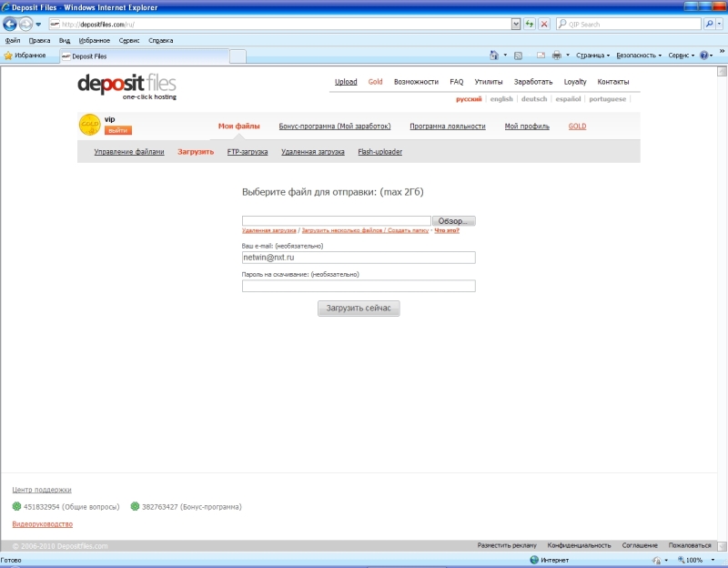This screenshot has width=728, height=568.
Task: Open the Мой профиль tab
Action: (527, 126)
